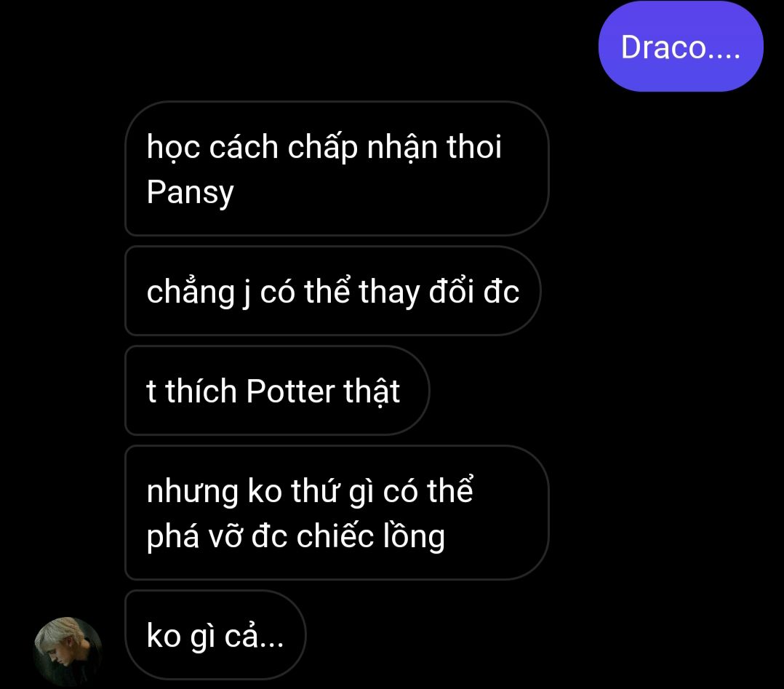Image resolution: width=784 pixels, height=689 pixels.
Task: Tap the "t thích Potter thật" message bubble
Action: point(277,390)
